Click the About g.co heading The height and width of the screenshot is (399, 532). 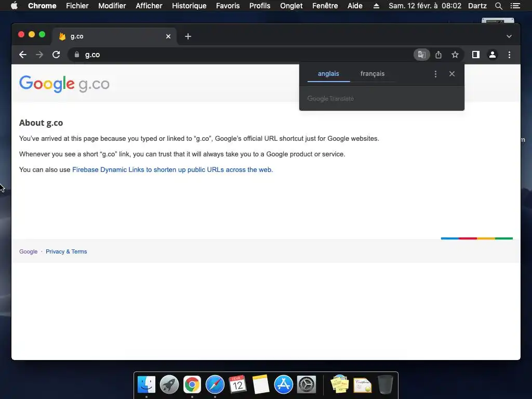click(41, 123)
